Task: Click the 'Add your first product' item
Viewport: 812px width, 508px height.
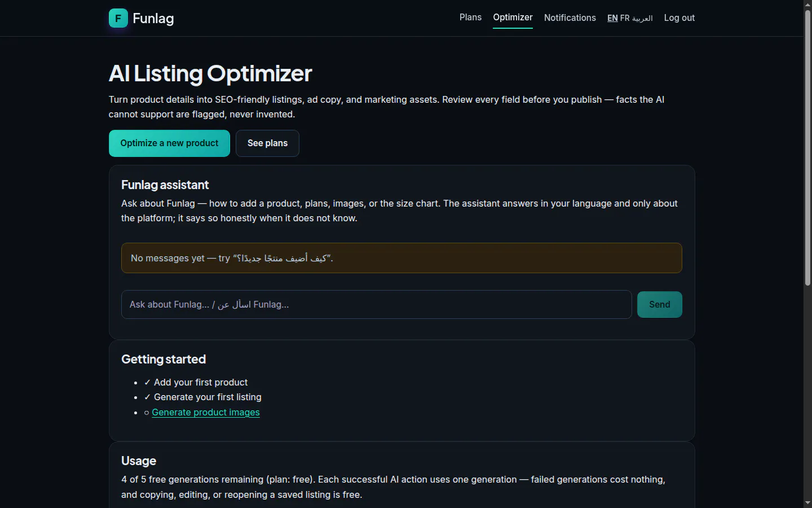Action: (x=196, y=383)
